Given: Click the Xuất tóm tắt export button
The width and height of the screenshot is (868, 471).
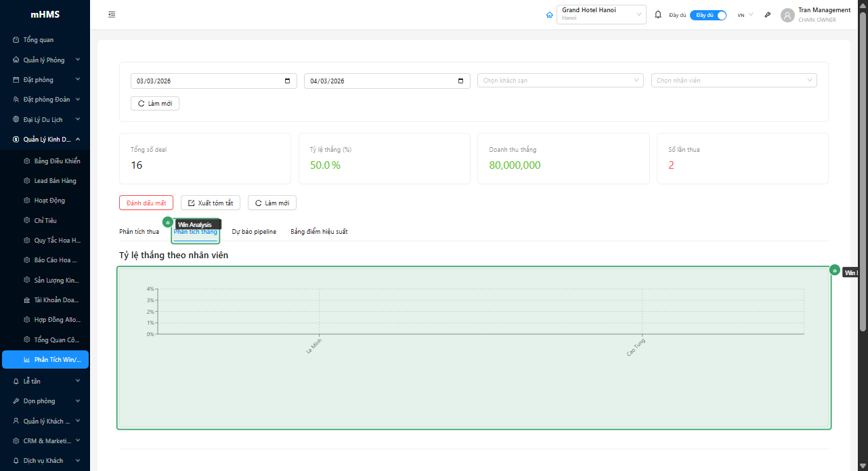Looking at the screenshot, I should click(210, 203).
